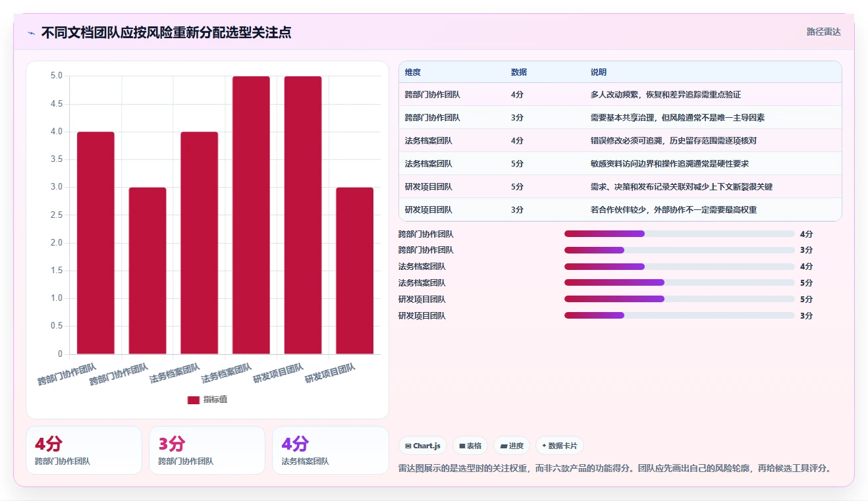Click the 法务档案团队 progress bar showing 4分
This screenshot has height=501, width=868.
pyautogui.click(x=680, y=267)
